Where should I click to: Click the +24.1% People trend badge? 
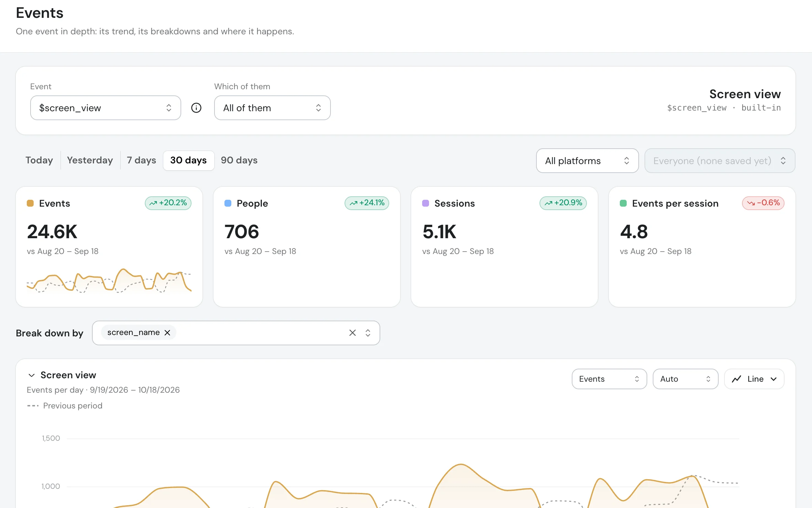[x=367, y=203]
